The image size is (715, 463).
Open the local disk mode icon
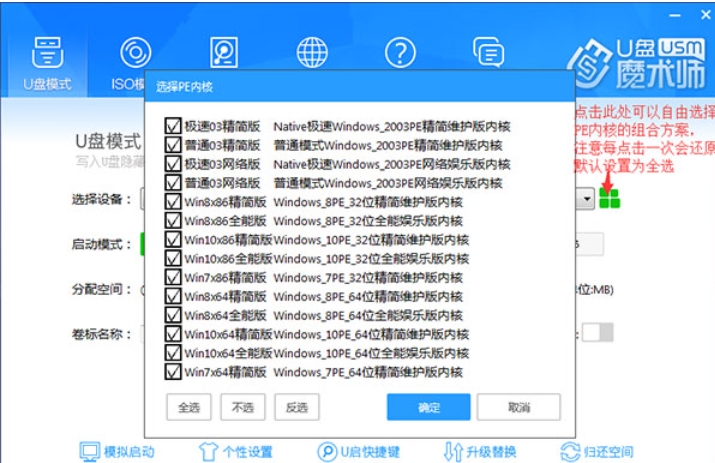[x=223, y=52]
